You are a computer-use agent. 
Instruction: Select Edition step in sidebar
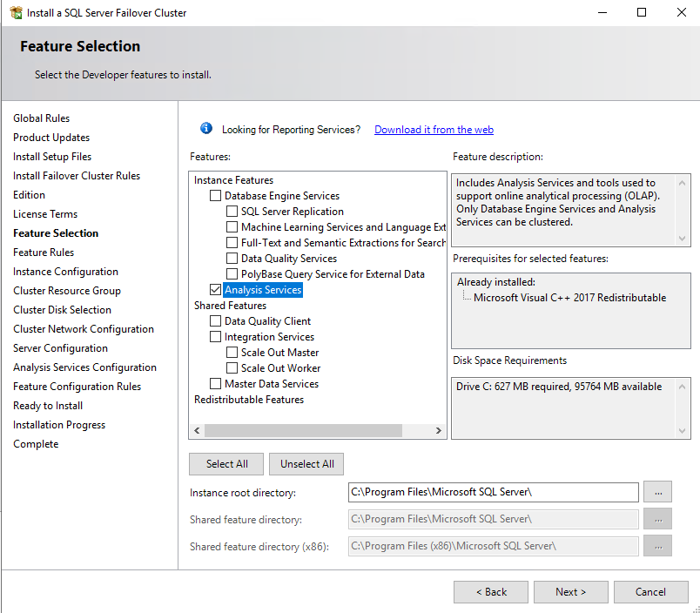point(29,195)
